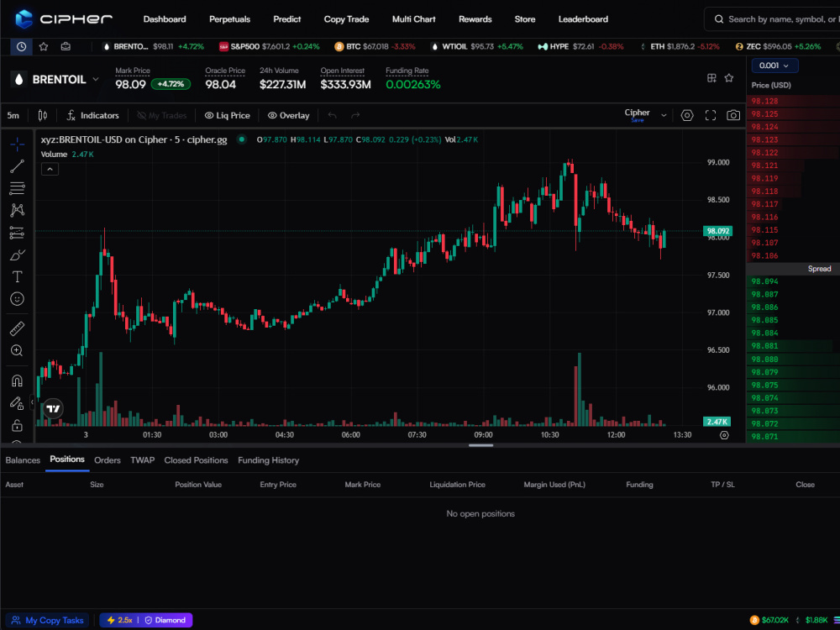Open the Fibonacci retracement tool
Viewport: 840px width, 630px height.
(x=17, y=188)
